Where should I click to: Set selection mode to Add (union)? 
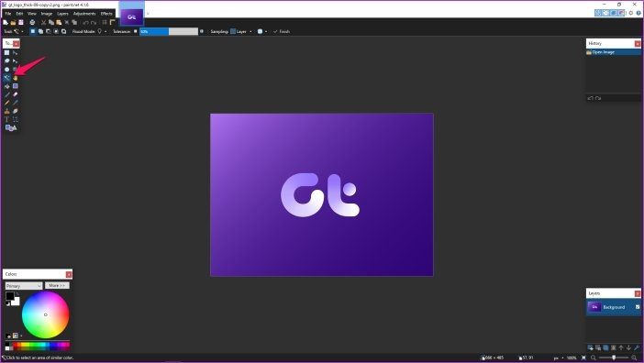point(40,31)
